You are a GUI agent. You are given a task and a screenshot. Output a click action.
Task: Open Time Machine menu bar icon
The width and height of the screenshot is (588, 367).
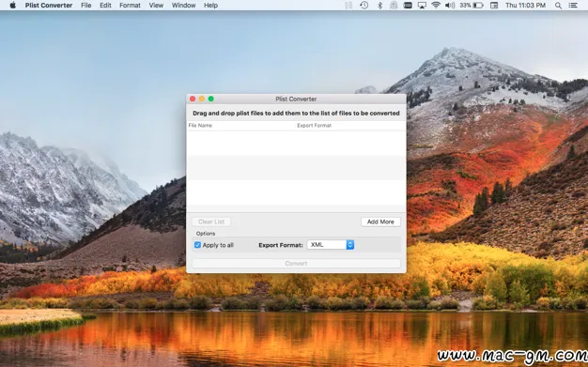[x=364, y=6]
